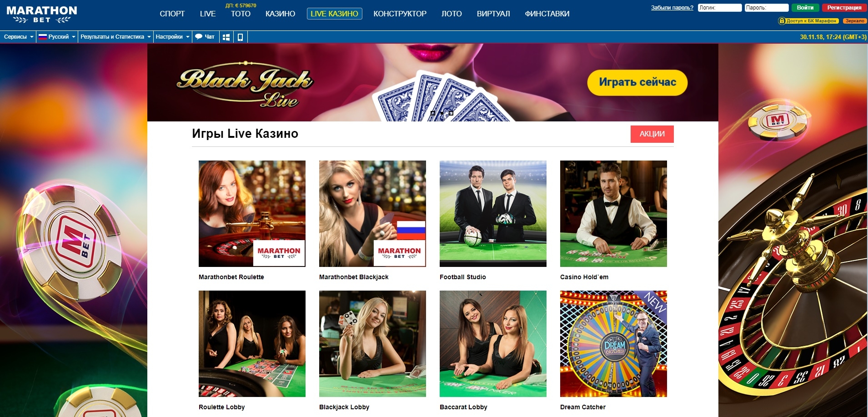Screen dimensions: 868x417
Task: Click the mobile phone version icon
Action: pos(240,37)
